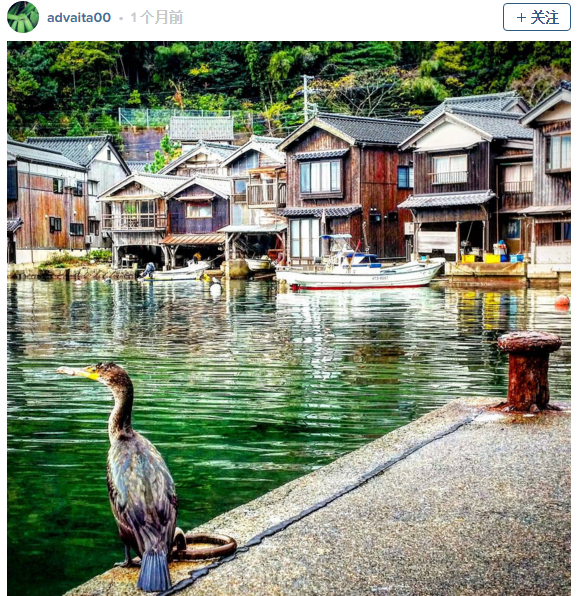
Task: Click the orange buoy floating in the water
Action: [562, 301]
